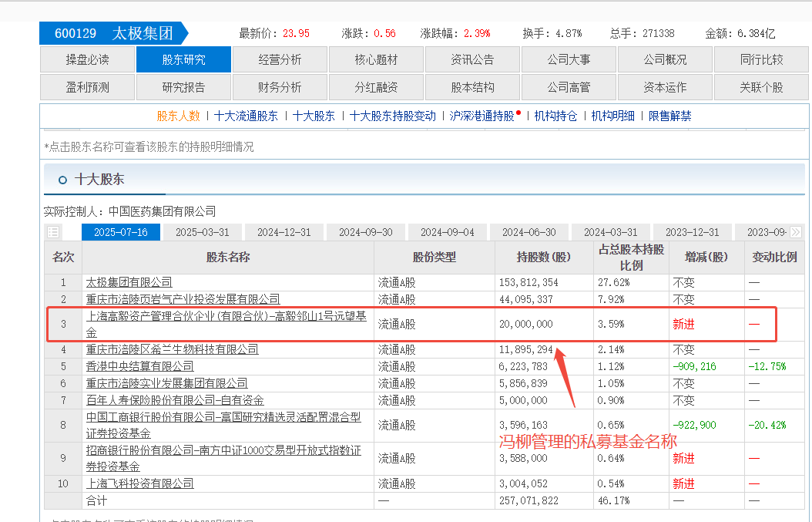Open 上海飞科投资有限公司 link
The height and width of the screenshot is (522, 812).
[x=139, y=483]
